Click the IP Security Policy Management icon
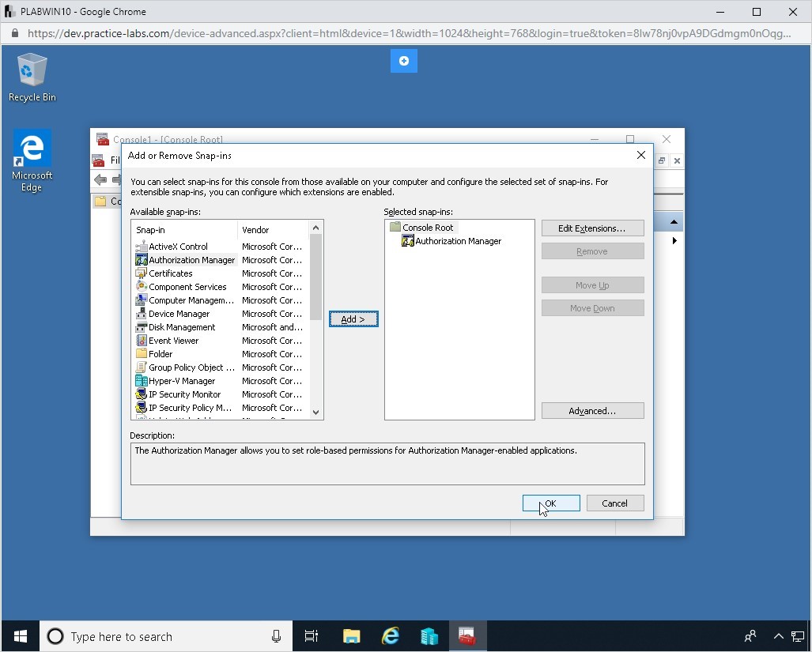The width and height of the screenshot is (812, 652). [x=142, y=408]
